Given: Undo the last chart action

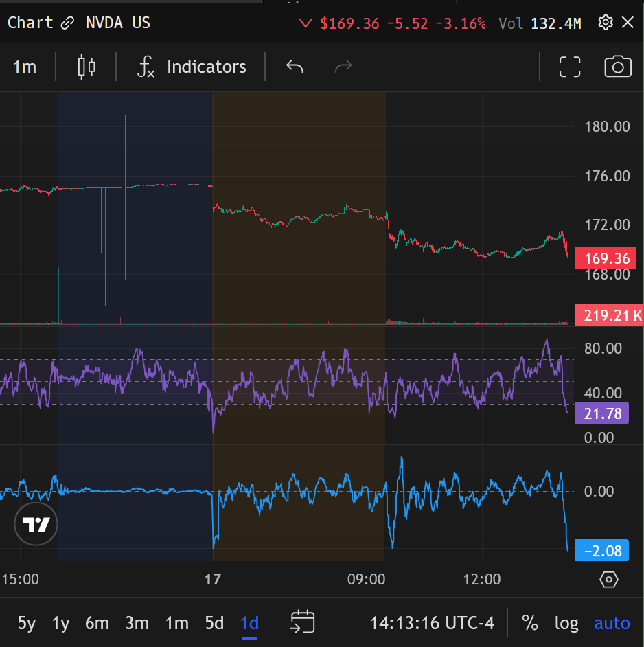Looking at the screenshot, I should coord(295,67).
